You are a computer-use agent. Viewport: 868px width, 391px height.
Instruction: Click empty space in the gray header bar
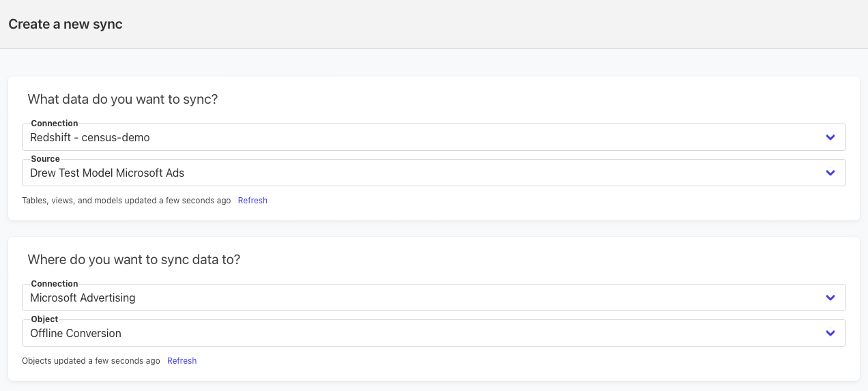click(478, 25)
